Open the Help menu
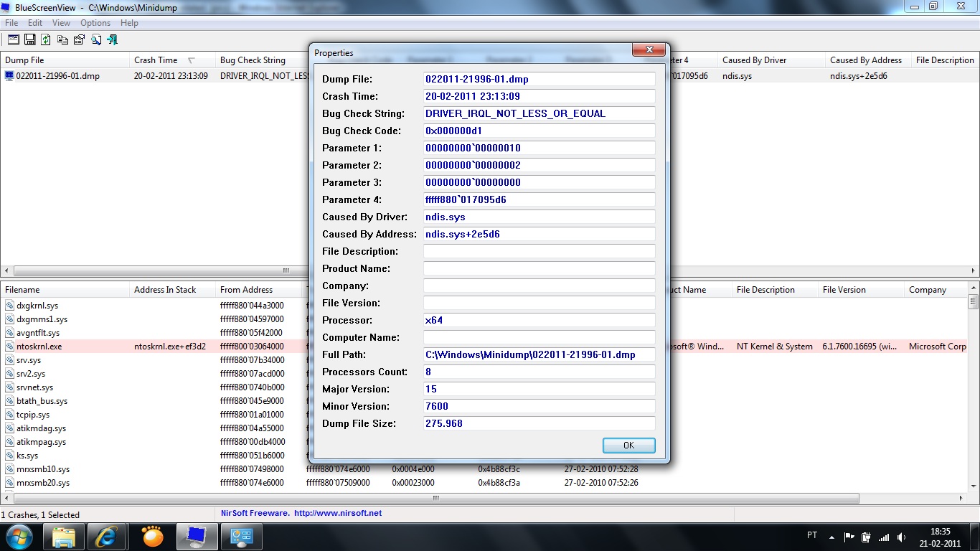The width and height of the screenshot is (980, 551). coord(129,23)
